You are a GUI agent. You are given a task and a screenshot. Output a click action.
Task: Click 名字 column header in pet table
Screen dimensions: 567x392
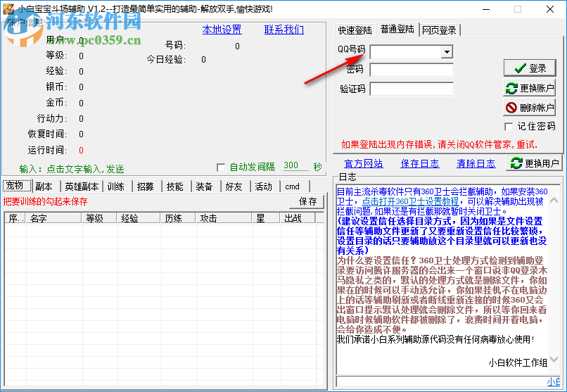pyautogui.click(x=53, y=218)
